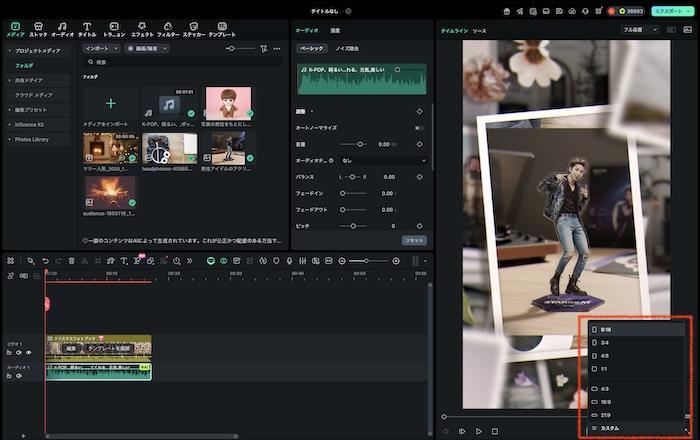Image resolution: width=700 pixels, height=440 pixels.
Task: Expand the プロジェクトメディア tree item
Action: point(9,51)
